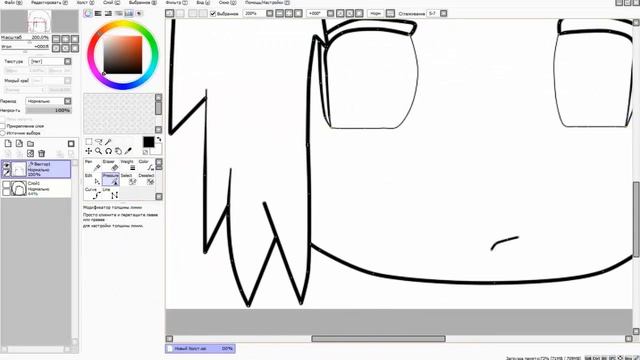The image size is (640, 360).
Task: Open the Файл menu
Action: point(13,2)
